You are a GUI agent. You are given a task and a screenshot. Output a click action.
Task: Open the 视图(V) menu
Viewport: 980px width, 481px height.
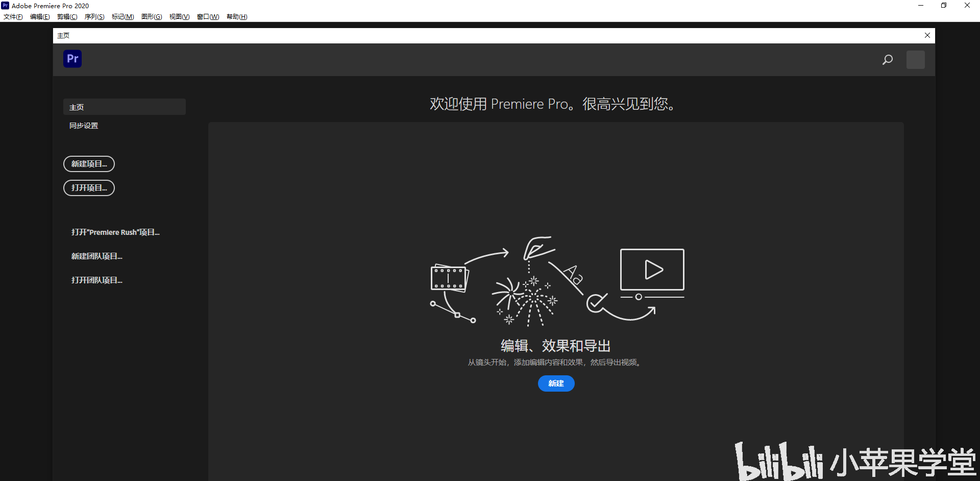click(x=179, y=17)
